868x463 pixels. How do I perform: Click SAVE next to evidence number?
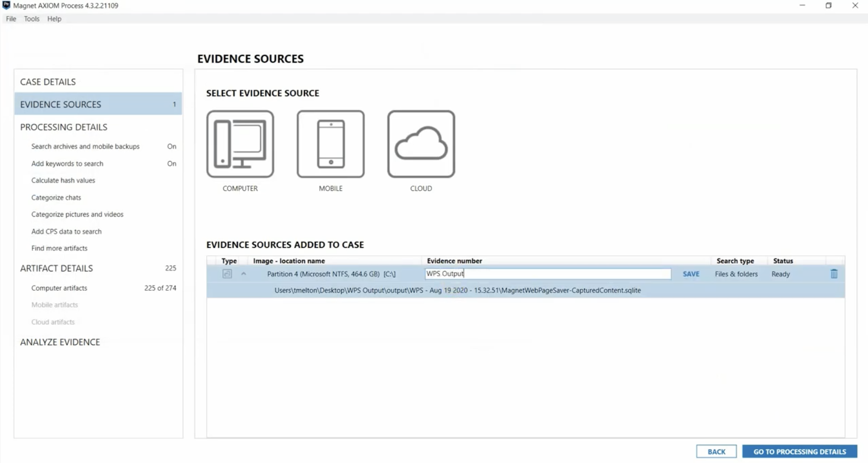pos(691,274)
